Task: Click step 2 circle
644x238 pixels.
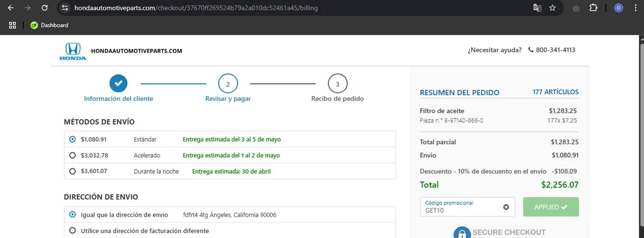Action: click(228, 84)
